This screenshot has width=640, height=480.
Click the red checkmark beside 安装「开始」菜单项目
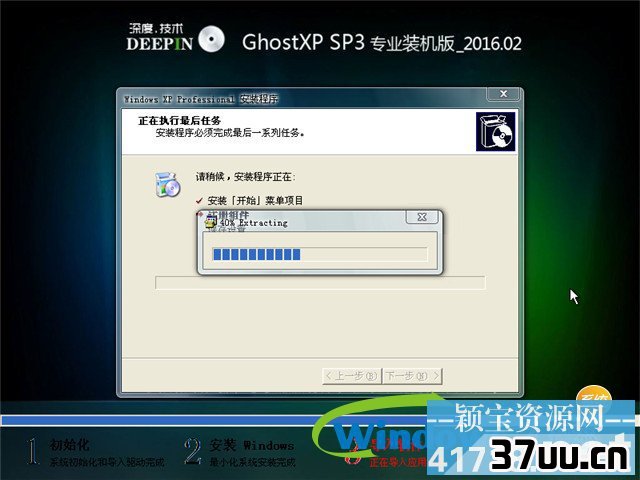point(199,200)
